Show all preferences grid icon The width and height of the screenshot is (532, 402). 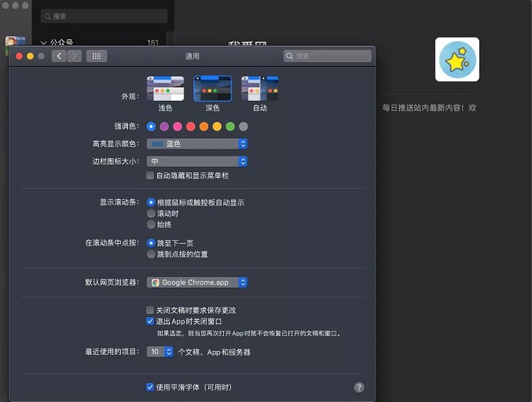click(x=97, y=56)
